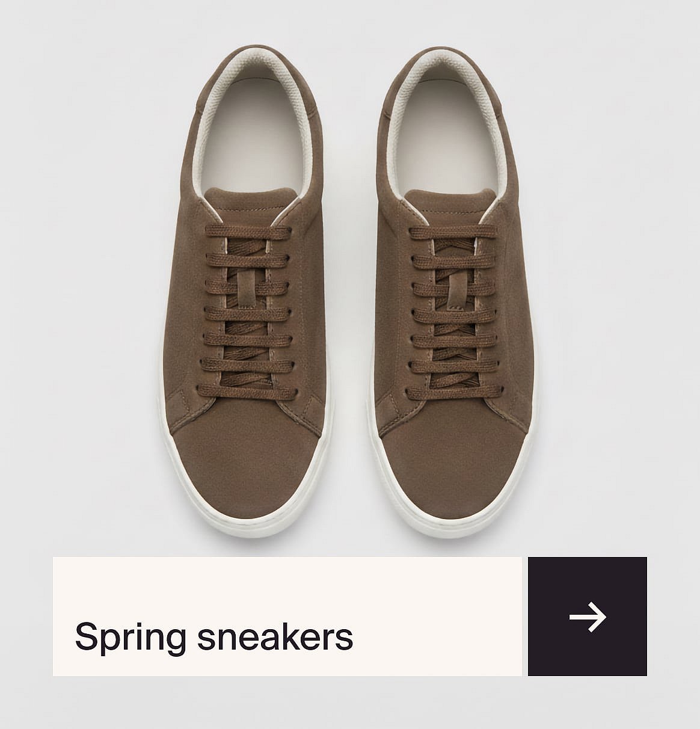Select the black square arrow button
This screenshot has height=729, width=700.
point(588,617)
